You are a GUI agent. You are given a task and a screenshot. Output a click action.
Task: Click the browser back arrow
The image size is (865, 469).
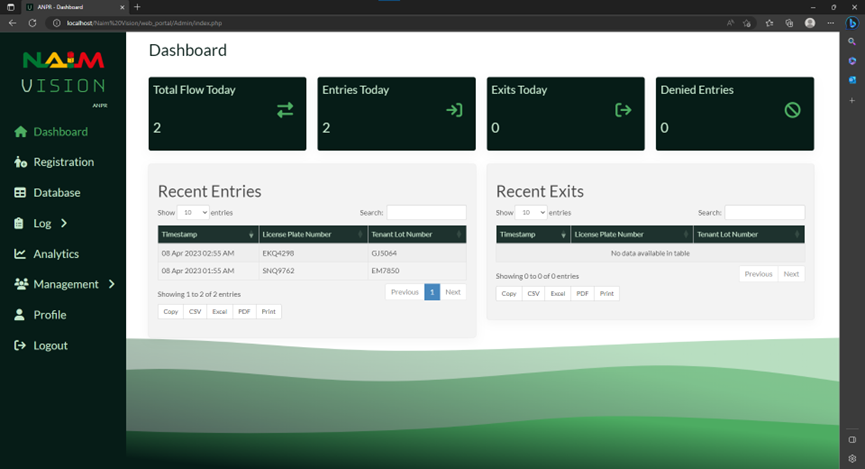(x=12, y=23)
